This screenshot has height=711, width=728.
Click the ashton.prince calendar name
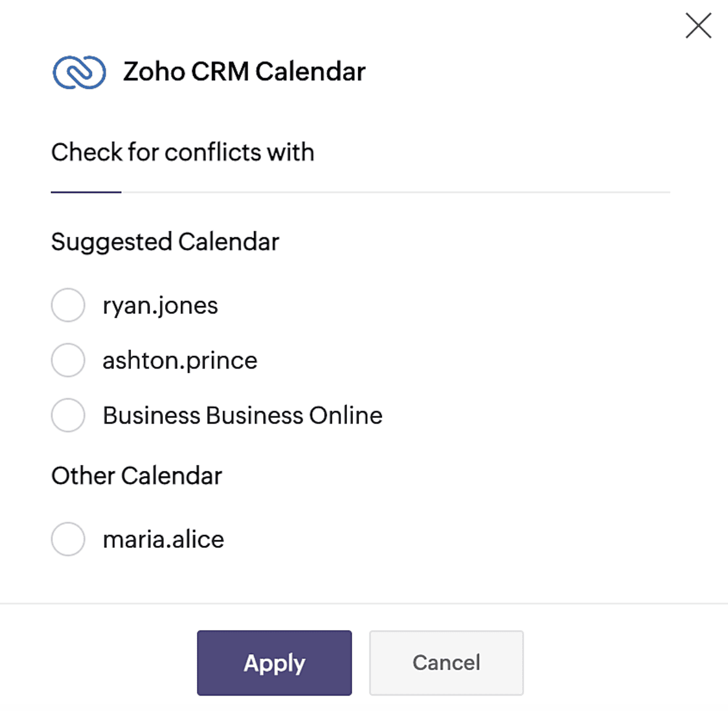180,361
